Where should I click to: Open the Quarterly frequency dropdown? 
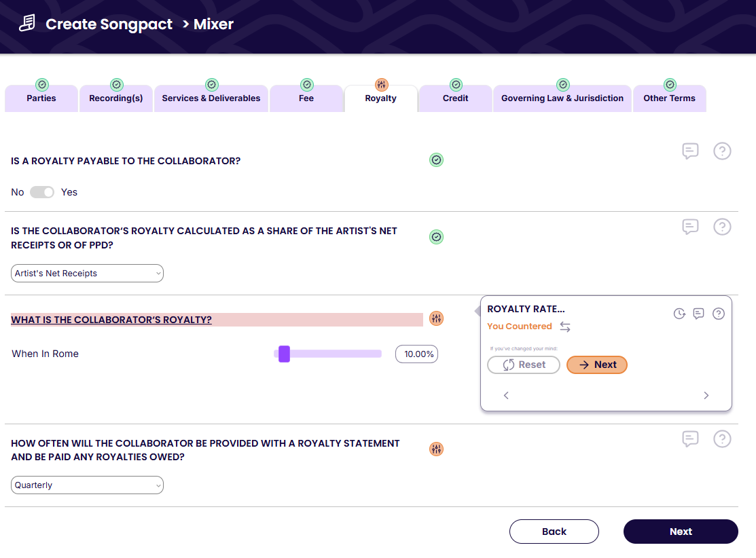87,485
